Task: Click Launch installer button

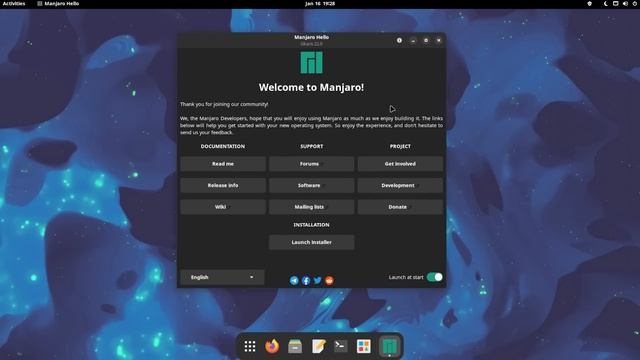Action: click(311, 242)
